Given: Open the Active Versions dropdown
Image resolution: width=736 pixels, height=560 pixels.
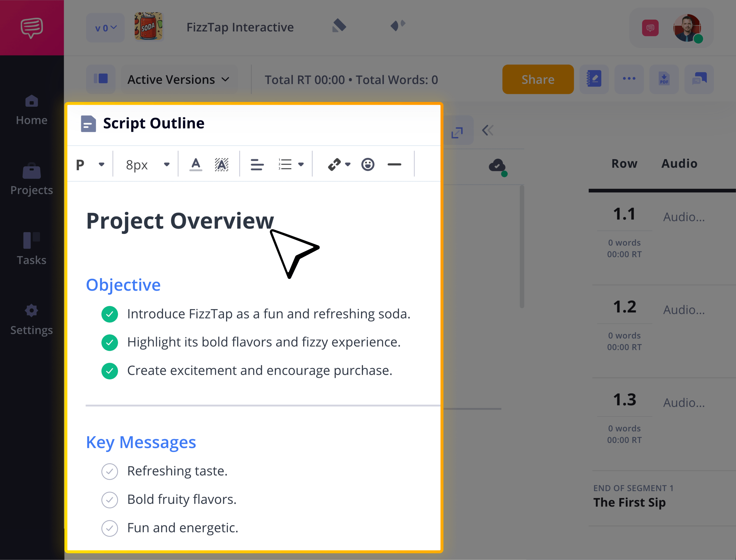Looking at the screenshot, I should [x=179, y=79].
